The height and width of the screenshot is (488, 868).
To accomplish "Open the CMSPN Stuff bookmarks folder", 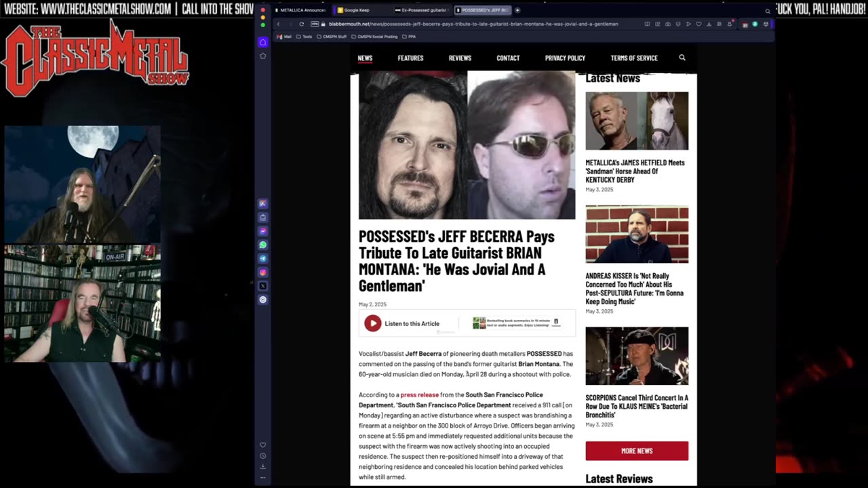I will click(x=332, y=37).
